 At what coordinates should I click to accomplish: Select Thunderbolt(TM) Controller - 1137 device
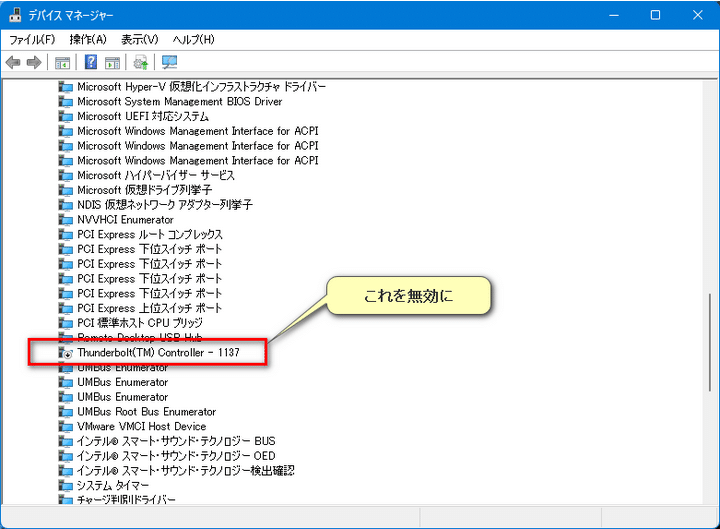click(x=158, y=352)
